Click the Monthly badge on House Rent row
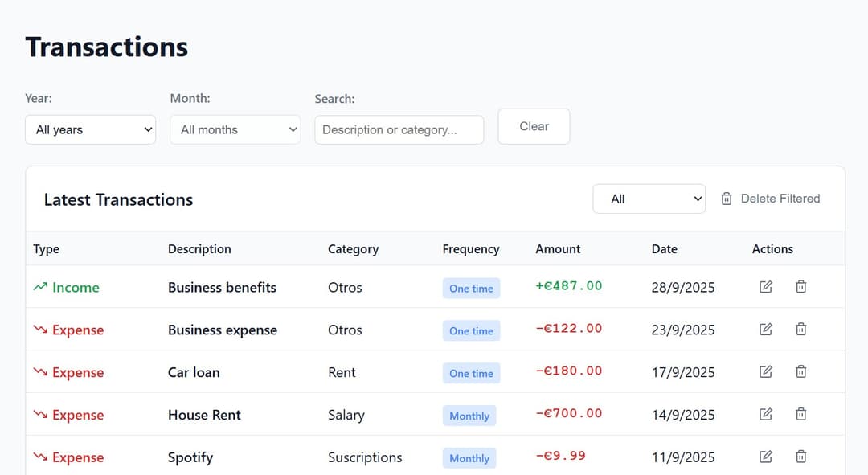This screenshot has width=868, height=475. (x=469, y=416)
